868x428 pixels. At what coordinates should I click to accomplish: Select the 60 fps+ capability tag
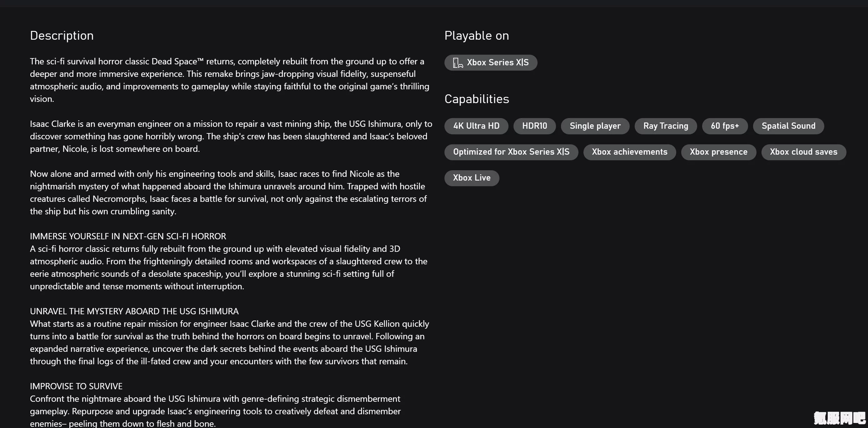click(x=725, y=126)
